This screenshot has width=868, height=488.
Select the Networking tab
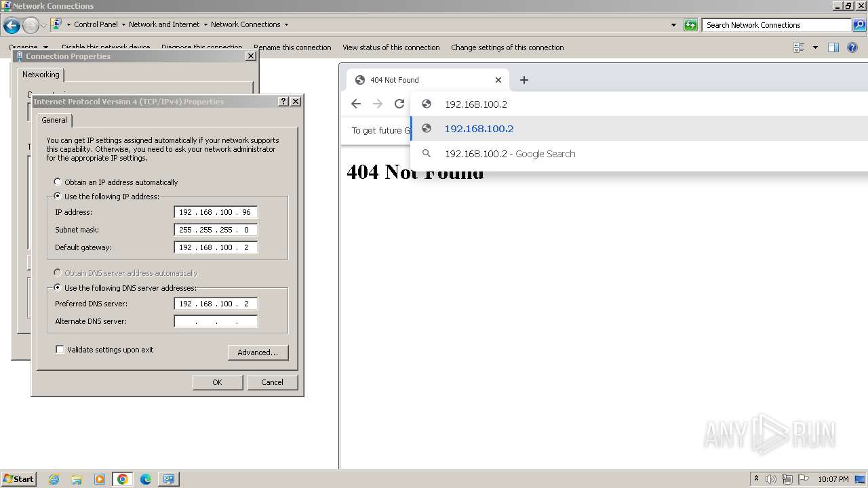coord(41,75)
